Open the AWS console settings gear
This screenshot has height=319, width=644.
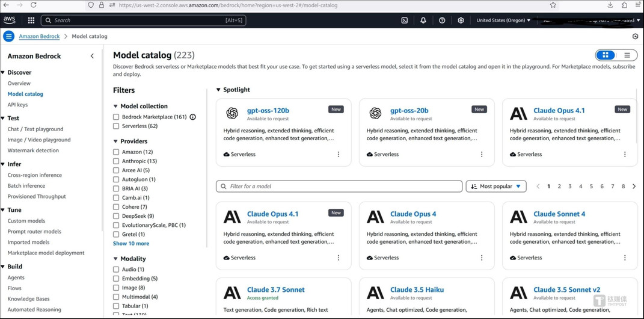(x=461, y=20)
